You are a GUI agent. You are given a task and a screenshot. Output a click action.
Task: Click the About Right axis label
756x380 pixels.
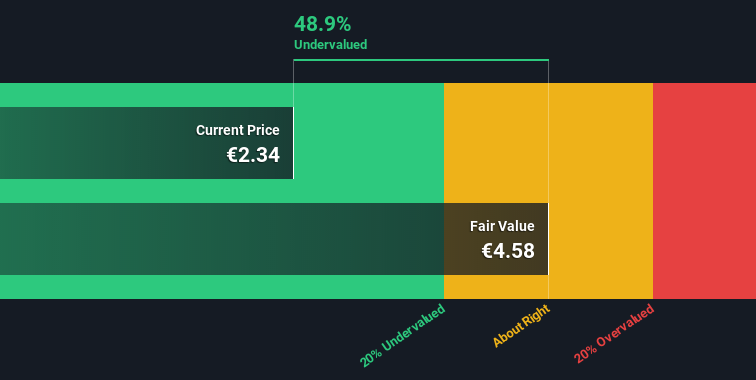point(521,326)
